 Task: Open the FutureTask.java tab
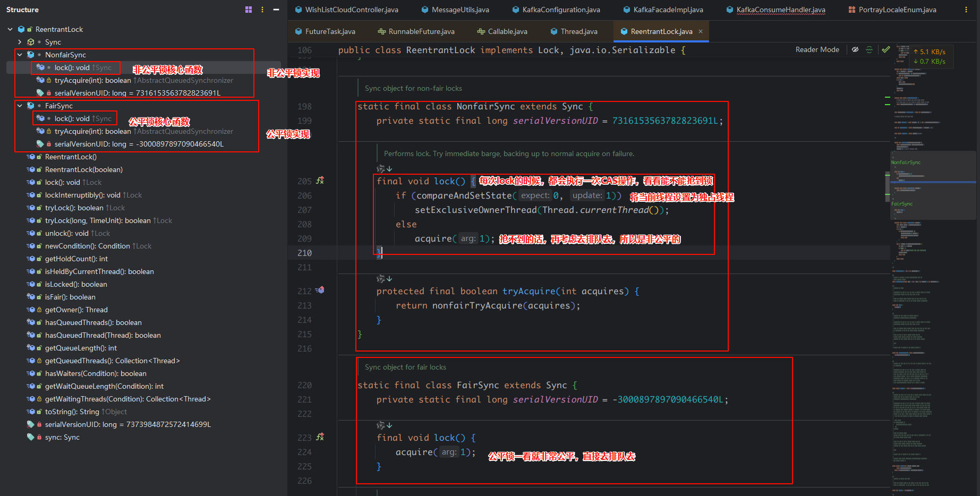coord(325,31)
